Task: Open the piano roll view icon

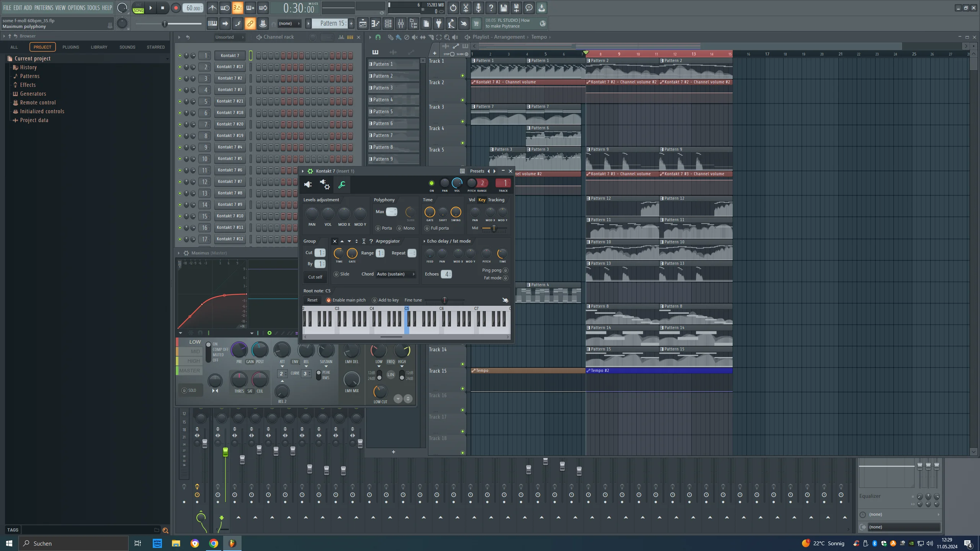Action: (x=375, y=24)
